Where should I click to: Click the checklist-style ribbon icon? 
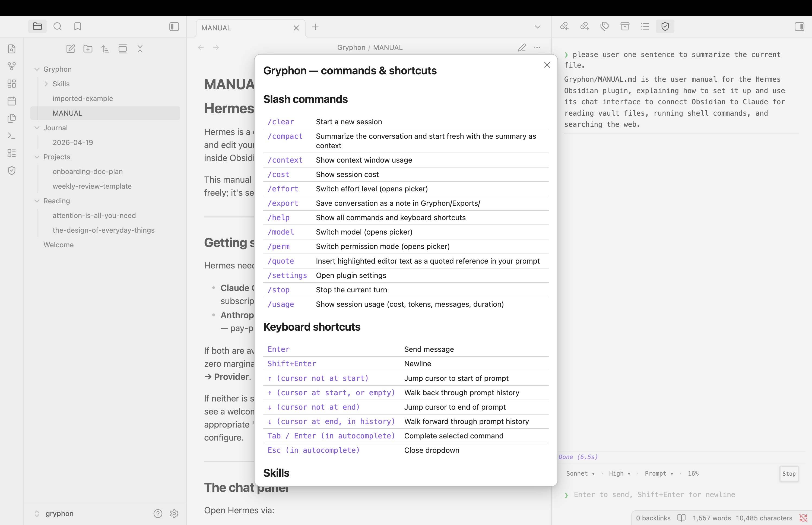tap(12, 153)
